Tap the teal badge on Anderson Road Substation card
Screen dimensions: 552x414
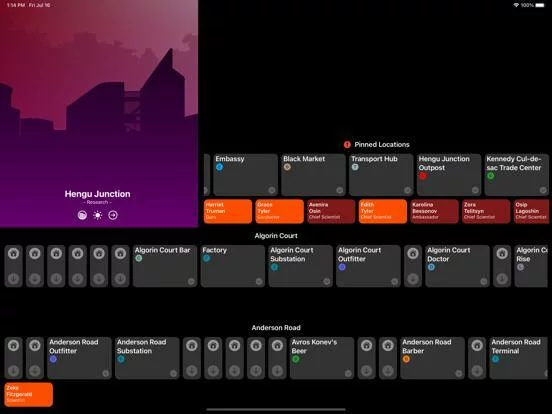(x=121, y=359)
